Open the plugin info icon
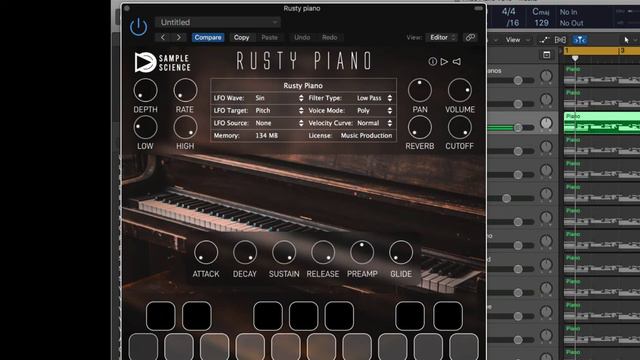This screenshot has width=640, height=360. pyautogui.click(x=432, y=62)
